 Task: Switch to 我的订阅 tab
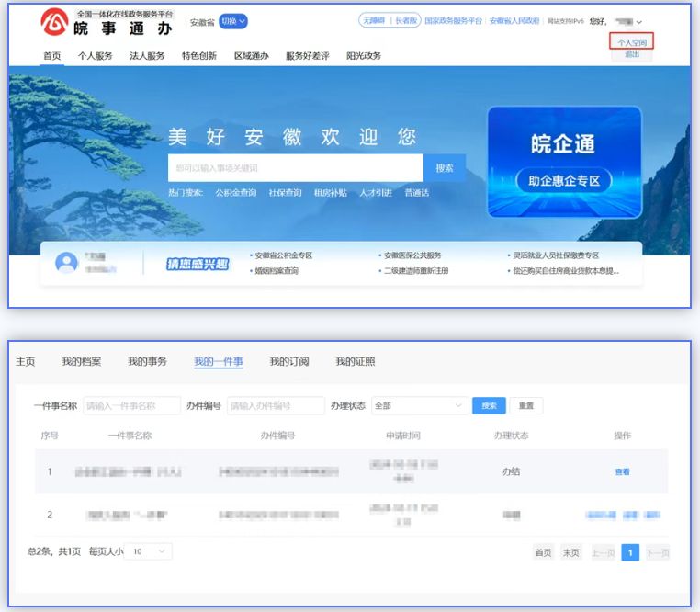pyautogui.click(x=289, y=361)
